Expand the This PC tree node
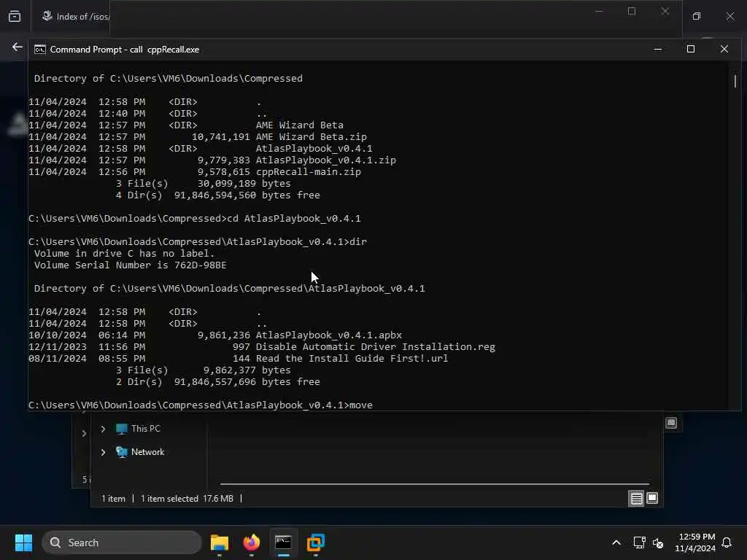Screen dimensions: 747x560 tap(103, 429)
